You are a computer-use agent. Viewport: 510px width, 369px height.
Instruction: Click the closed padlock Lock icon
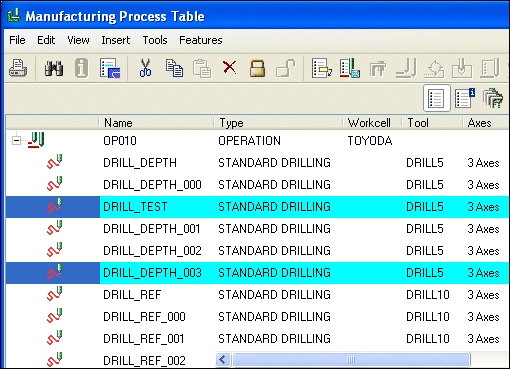[x=257, y=68]
